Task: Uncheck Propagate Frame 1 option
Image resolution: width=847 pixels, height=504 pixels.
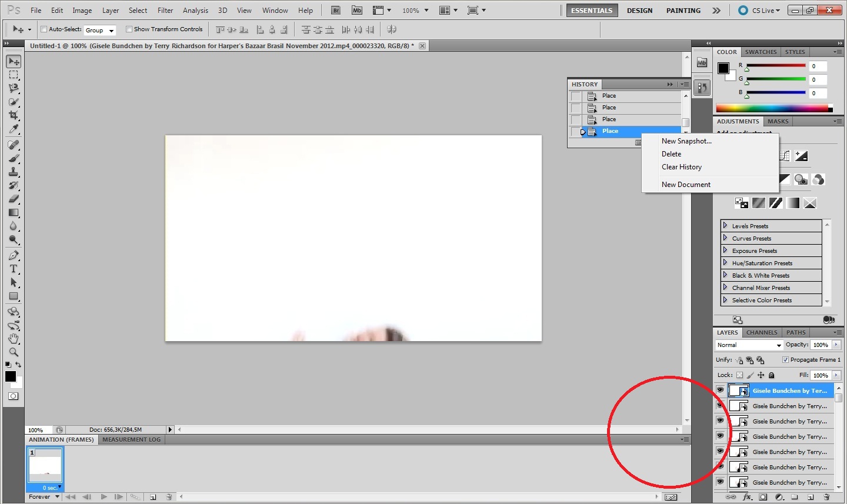Action: 785,360
